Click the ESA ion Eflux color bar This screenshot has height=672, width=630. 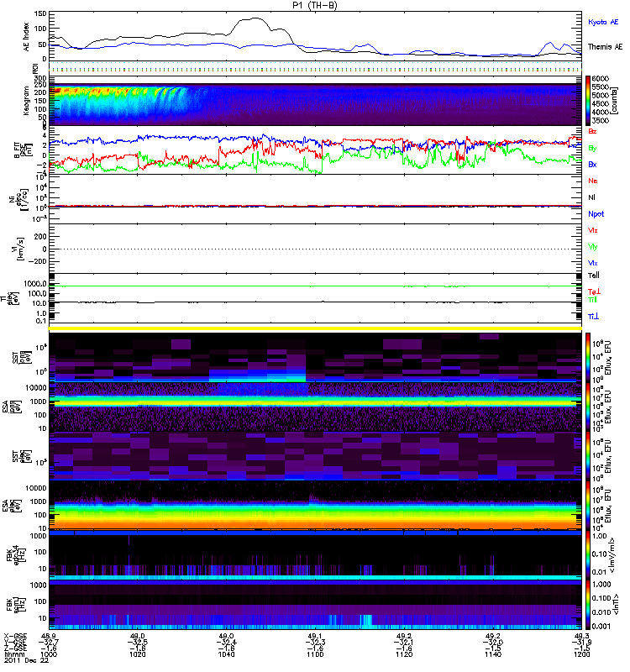tap(588, 407)
